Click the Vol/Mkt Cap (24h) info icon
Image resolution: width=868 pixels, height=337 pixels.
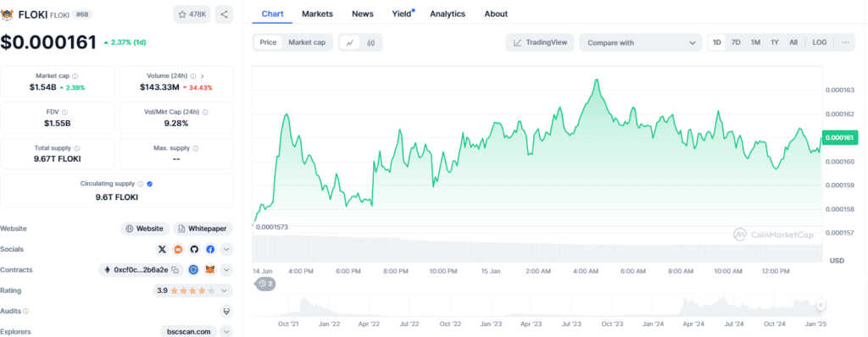(x=205, y=112)
